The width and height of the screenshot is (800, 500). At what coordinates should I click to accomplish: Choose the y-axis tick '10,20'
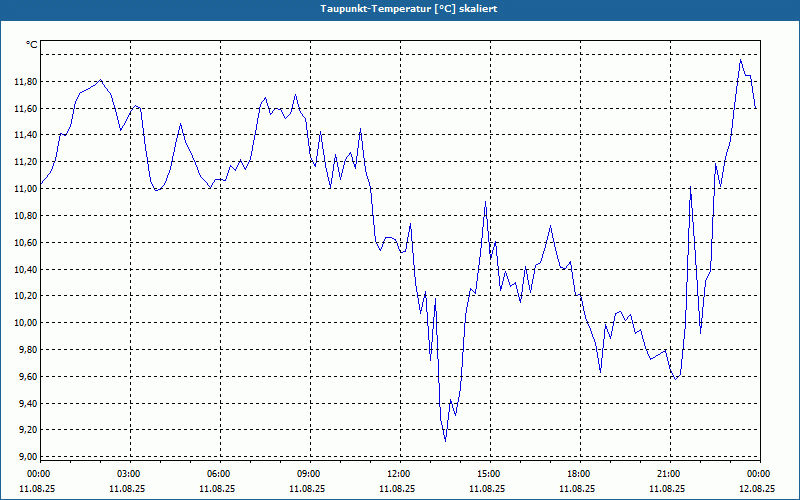[x=26, y=296]
